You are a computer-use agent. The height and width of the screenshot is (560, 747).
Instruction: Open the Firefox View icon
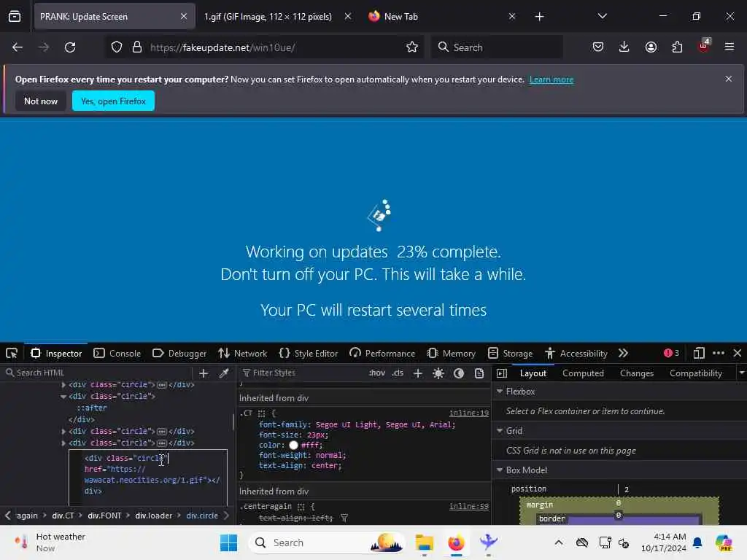(15, 17)
